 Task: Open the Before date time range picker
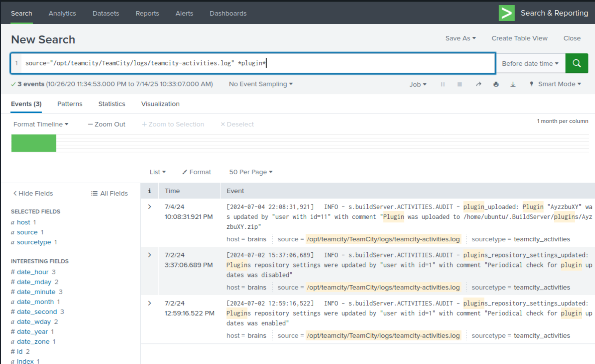click(530, 63)
